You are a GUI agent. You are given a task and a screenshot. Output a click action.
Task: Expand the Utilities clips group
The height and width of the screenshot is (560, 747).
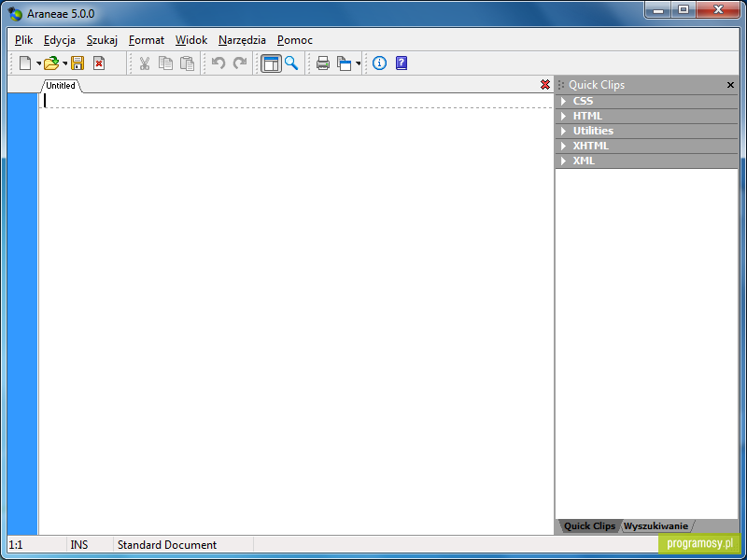tap(646, 131)
